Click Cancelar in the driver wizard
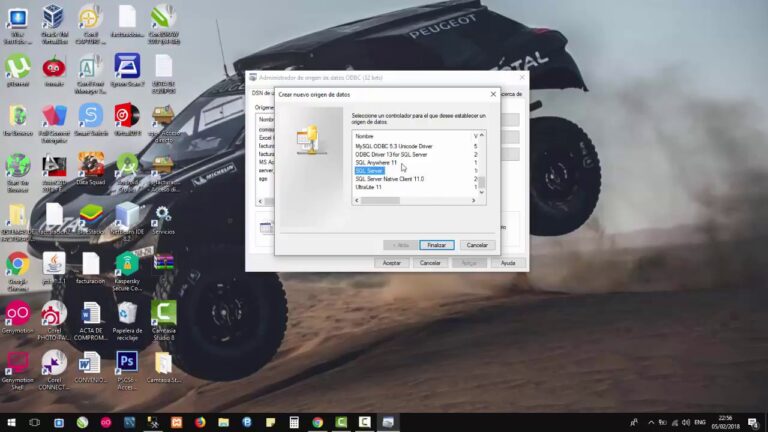The image size is (768, 432). pyautogui.click(x=477, y=245)
